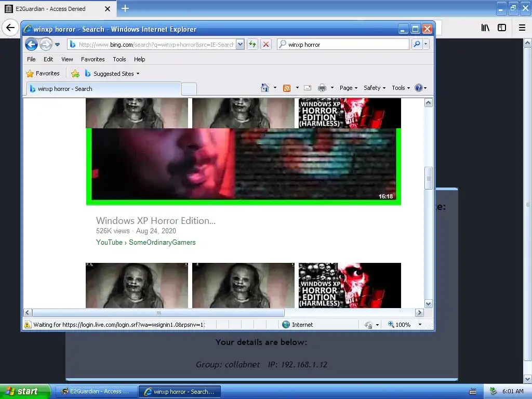Open the Tools menu in menu bar
Screen dimensions: 532x399
pos(119,59)
